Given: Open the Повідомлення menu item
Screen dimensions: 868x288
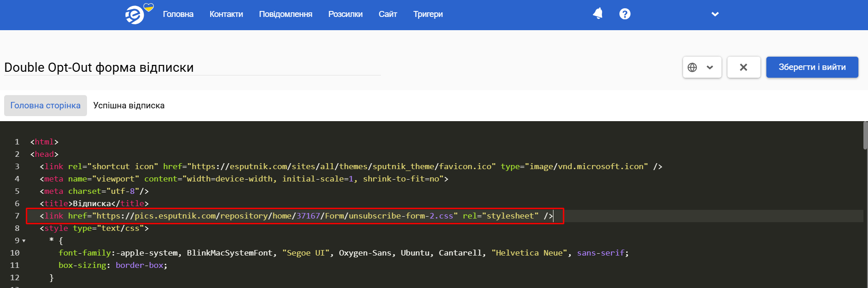Looking at the screenshot, I should [x=286, y=14].
